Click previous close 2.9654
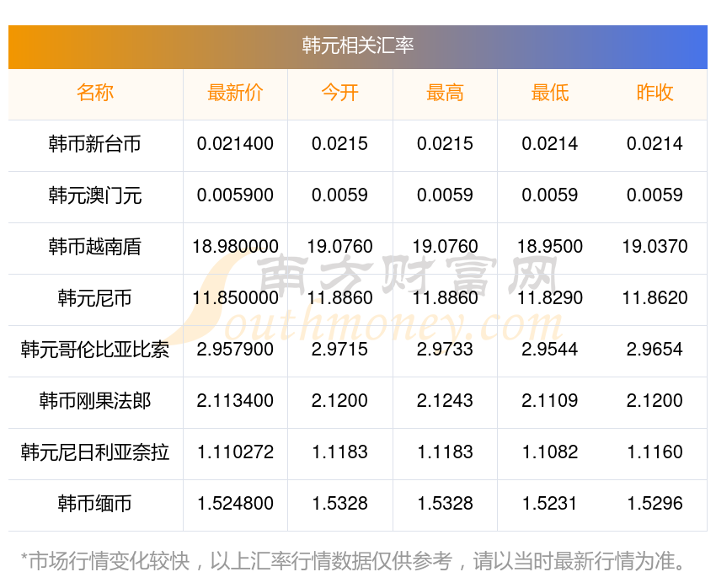 coord(655,350)
